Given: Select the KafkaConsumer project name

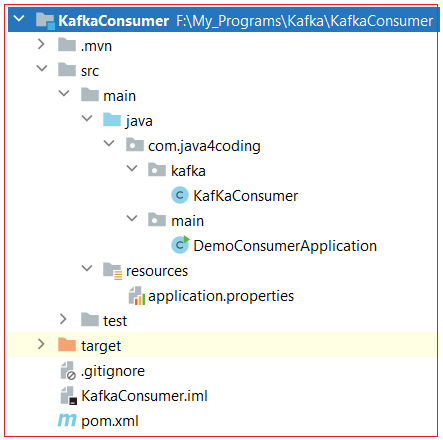Looking at the screenshot, I should click(x=113, y=21).
